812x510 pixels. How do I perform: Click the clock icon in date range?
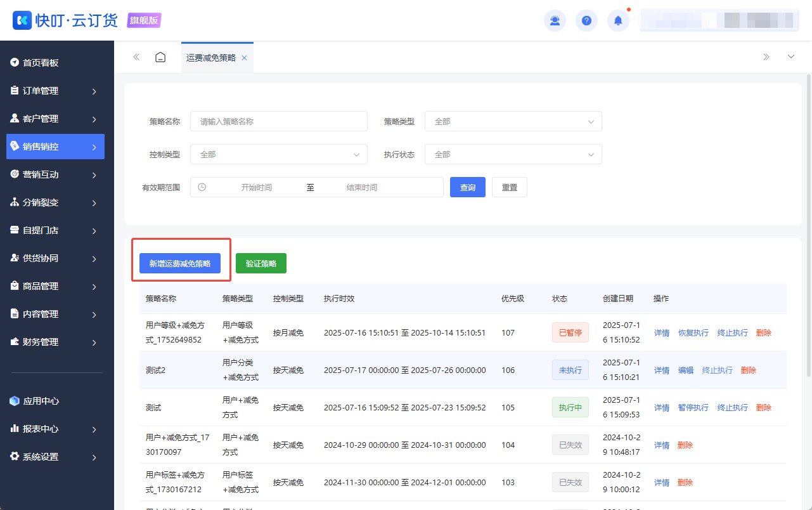pyautogui.click(x=202, y=187)
